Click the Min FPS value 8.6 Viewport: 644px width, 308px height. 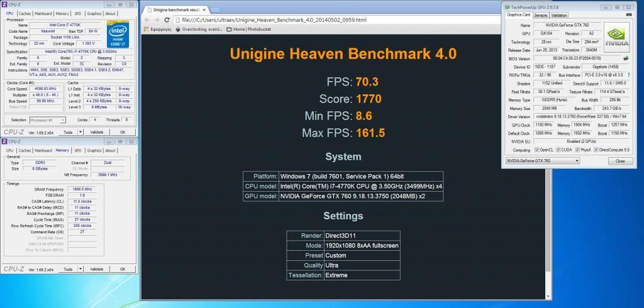pos(364,116)
